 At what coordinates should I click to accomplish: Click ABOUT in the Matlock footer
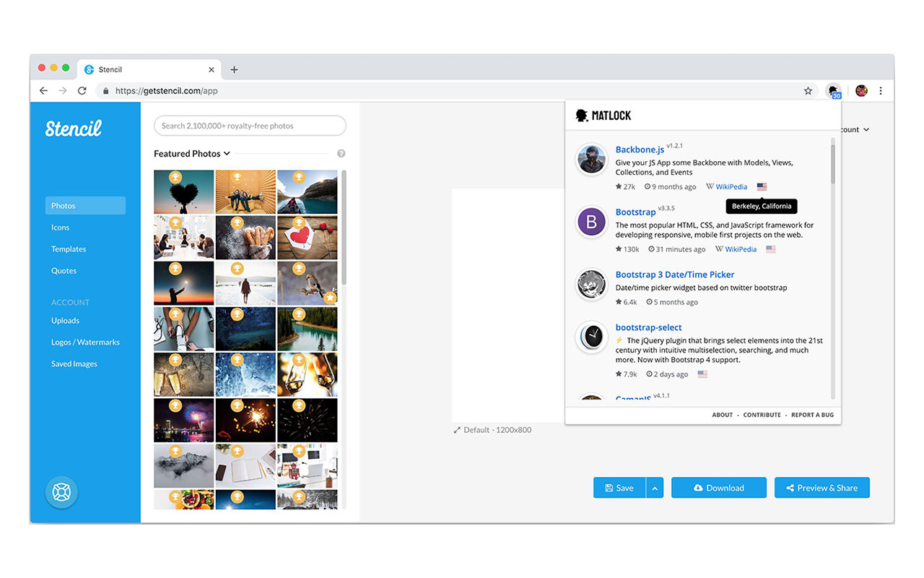(722, 415)
